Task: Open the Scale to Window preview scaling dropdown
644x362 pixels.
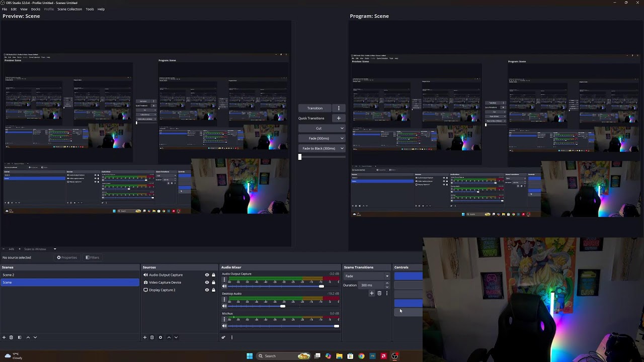Action: [40, 249]
